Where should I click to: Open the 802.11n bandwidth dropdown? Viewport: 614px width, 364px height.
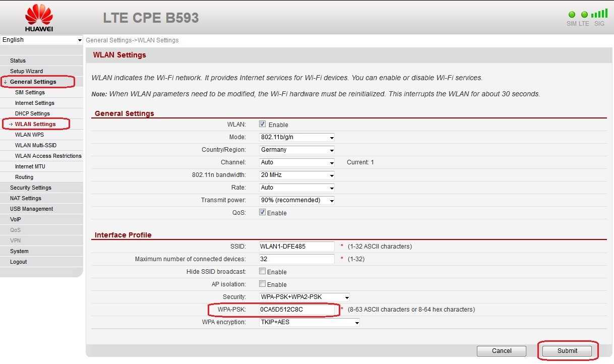297,175
